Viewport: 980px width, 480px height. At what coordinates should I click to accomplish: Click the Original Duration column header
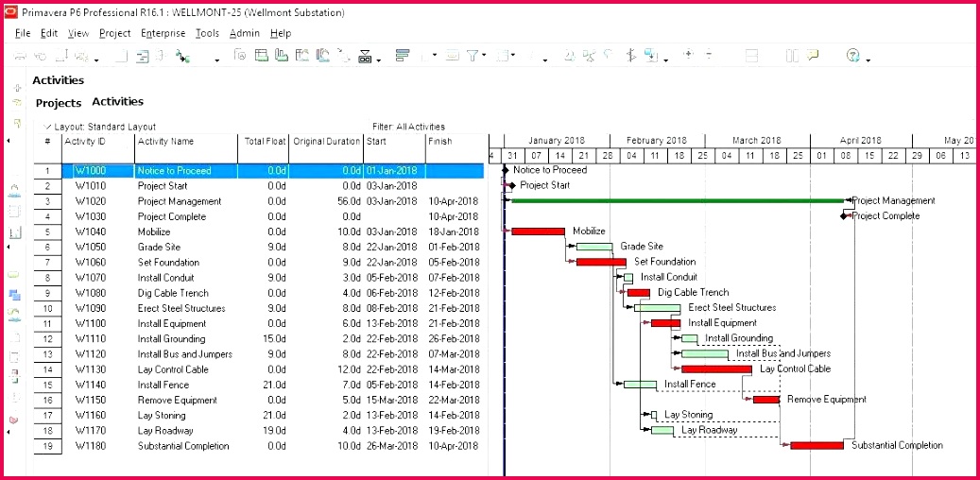[326, 142]
